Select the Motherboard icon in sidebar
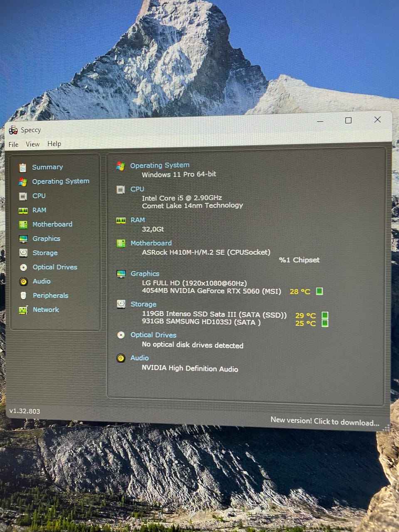Viewport: 399px width, 532px height. tap(23, 224)
